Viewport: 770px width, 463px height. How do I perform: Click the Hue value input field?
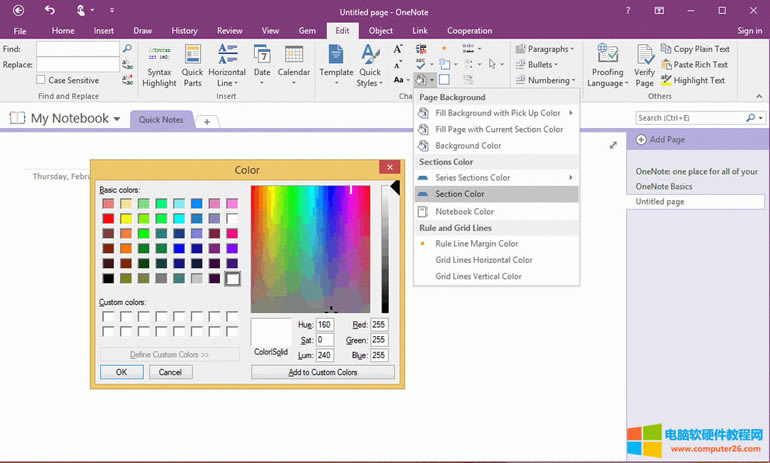pos(325,325)
